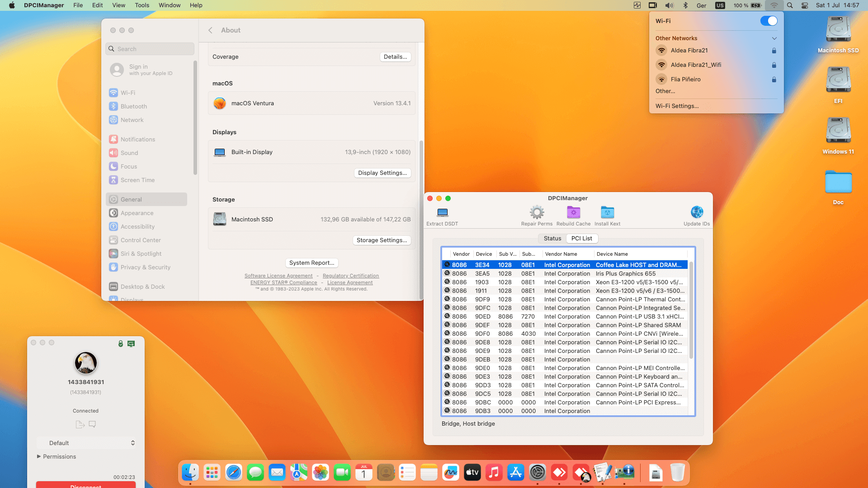868x488 pixels.
Task: Click Display Settings… button
Action: click(382, 173)
